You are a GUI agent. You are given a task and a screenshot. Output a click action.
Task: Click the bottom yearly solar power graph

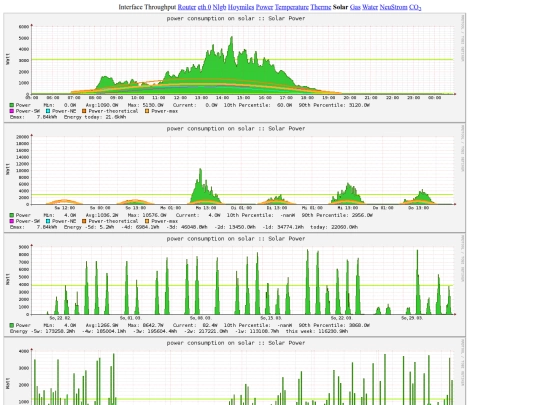(x=235, y=372)
